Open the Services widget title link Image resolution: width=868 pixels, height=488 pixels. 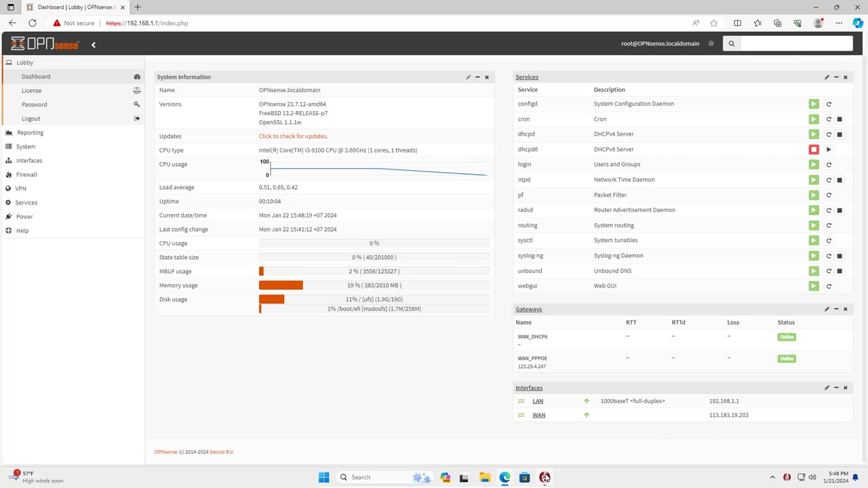(527, 77)
